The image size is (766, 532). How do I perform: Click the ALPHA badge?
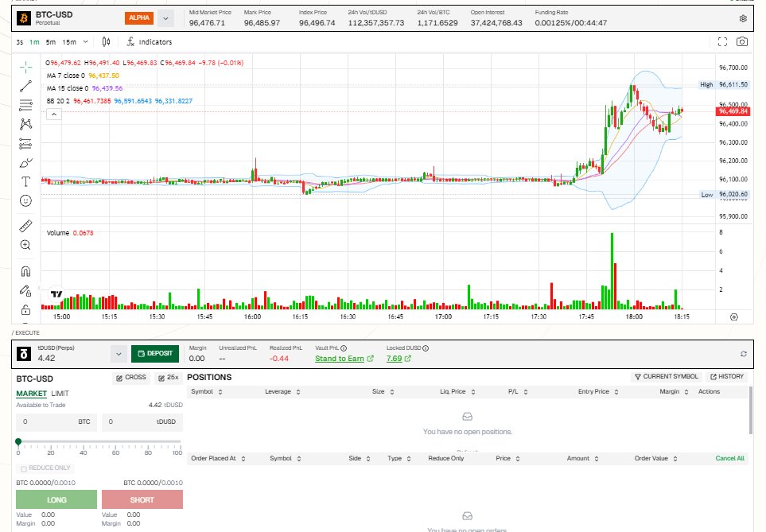[x=139, y=18]
